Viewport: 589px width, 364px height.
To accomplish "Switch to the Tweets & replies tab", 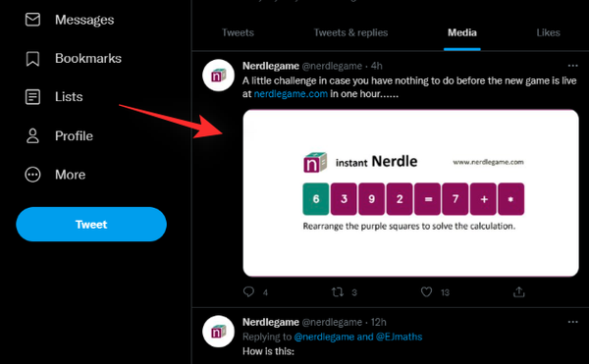I will coord(350,32).
